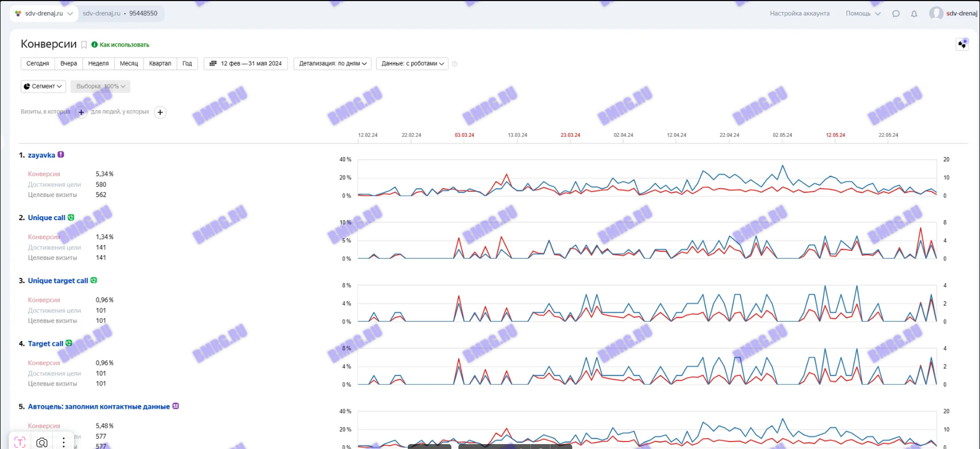Open the Данные: с роботами dropdown

(x=412, y=64)
